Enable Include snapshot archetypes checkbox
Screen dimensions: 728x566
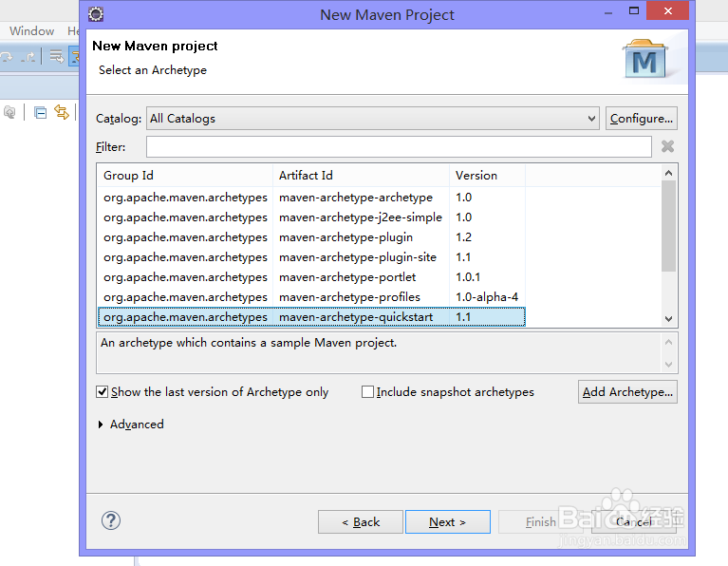(x=367, y=392)
